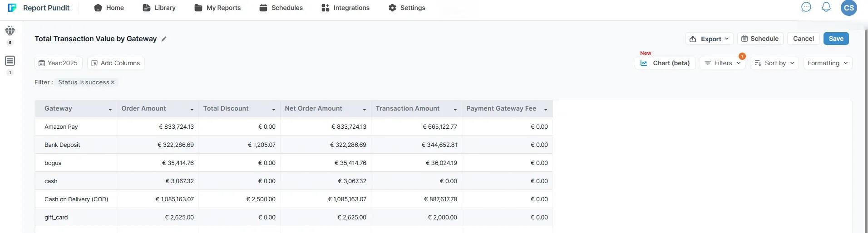Screen dimensions: 868x233
Task: Open the Schedules page
Action: 281,8
